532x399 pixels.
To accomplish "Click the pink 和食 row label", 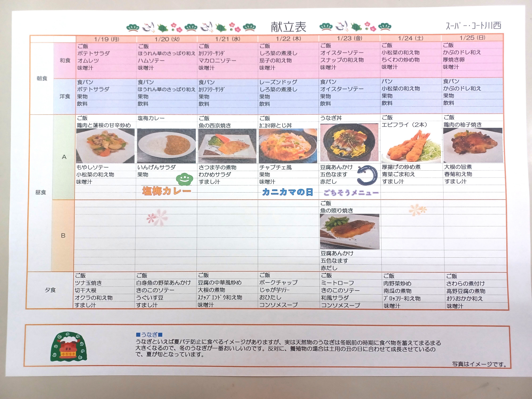I will pos(65,61).
